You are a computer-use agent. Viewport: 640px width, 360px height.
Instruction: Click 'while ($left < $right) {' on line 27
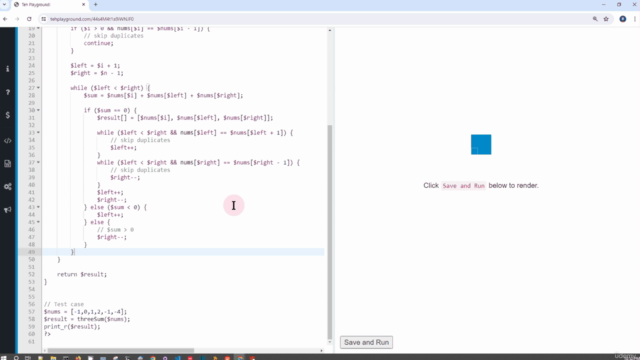110,88
